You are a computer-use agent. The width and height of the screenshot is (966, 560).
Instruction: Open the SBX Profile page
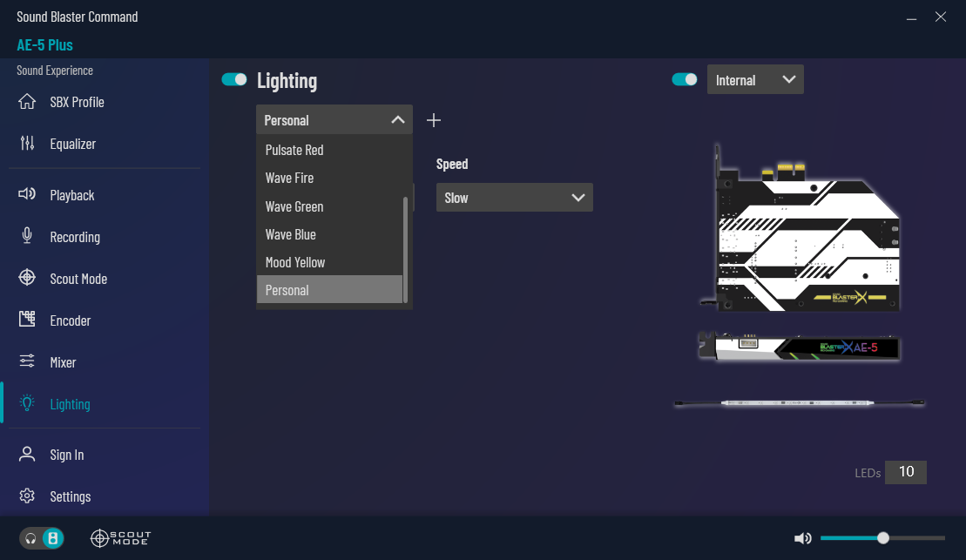tap(77, 102)
